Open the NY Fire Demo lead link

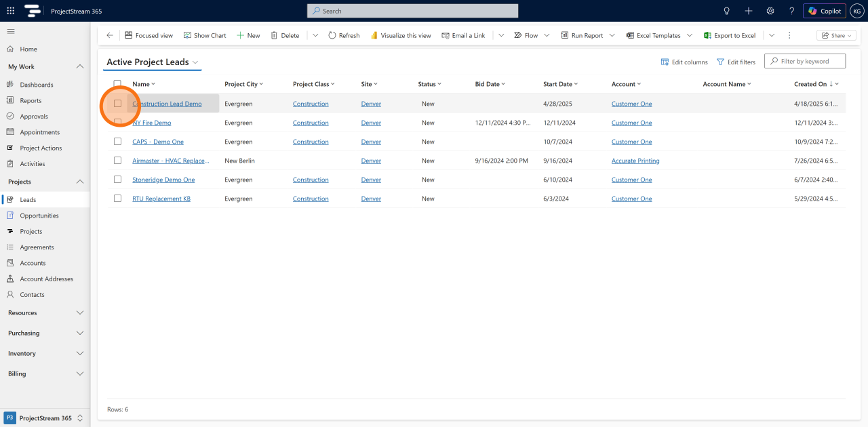click(152, 123)
